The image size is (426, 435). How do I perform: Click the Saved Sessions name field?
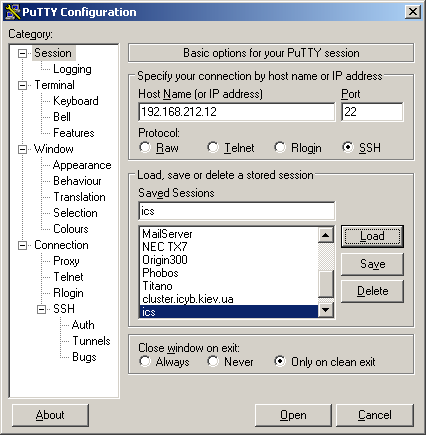click(x=237, y=211)
